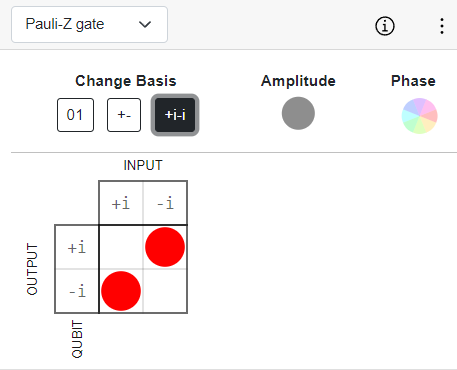Open the Pauli-Z gate dropdown
The height and width of the screenshot is (370, 457).
click(x=89, y=24)
